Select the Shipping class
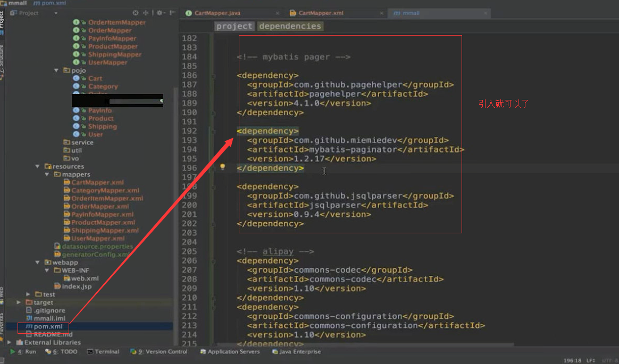Screen dimensions: 619x364 tap(103, 126)
